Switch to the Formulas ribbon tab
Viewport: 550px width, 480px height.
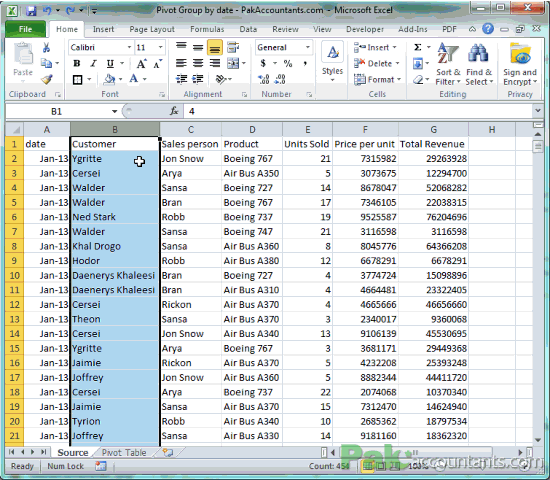coord(207,29)
